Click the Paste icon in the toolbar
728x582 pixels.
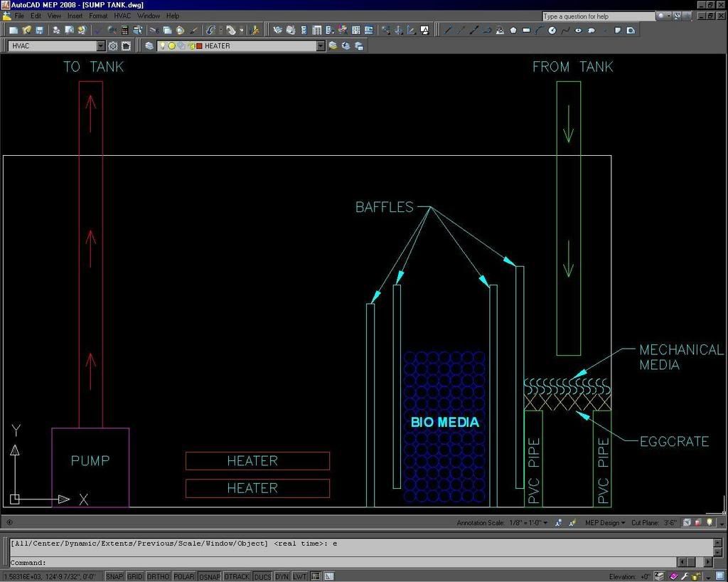(180, 30)
